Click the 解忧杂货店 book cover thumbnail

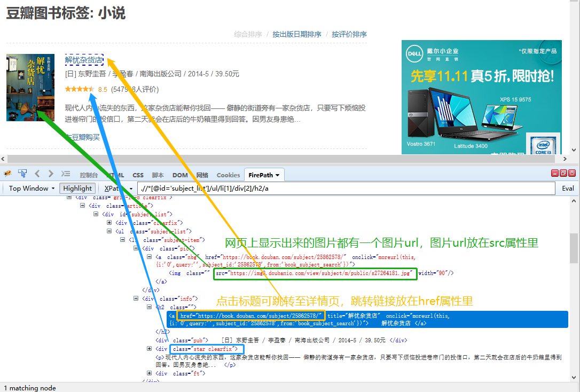click(x=30, y=88)
